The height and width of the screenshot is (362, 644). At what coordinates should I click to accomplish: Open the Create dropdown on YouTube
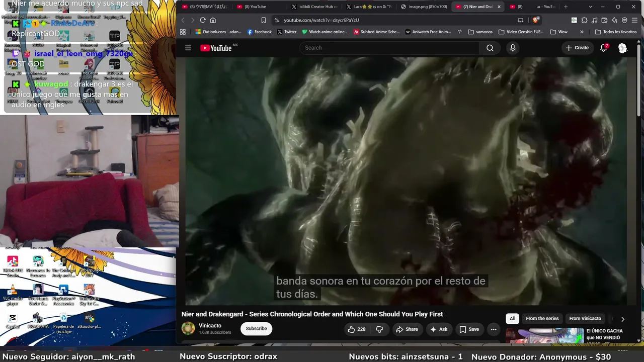point(577,48)
